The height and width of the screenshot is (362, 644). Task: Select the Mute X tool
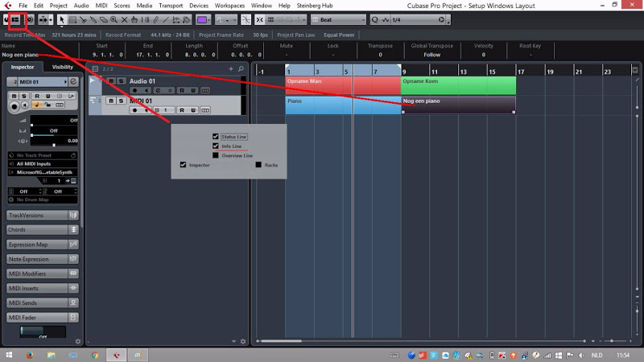click(x=124, y=19)
